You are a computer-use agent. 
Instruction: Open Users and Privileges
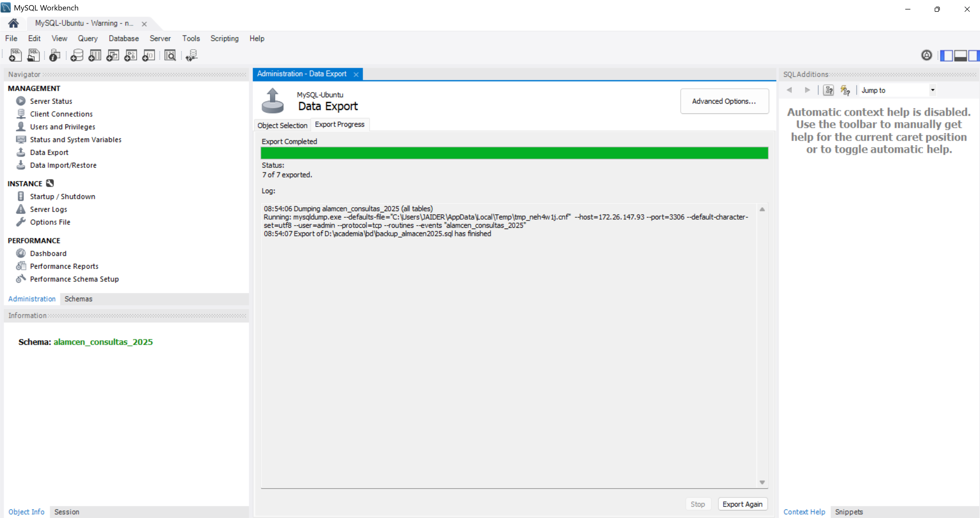point(62,127)
